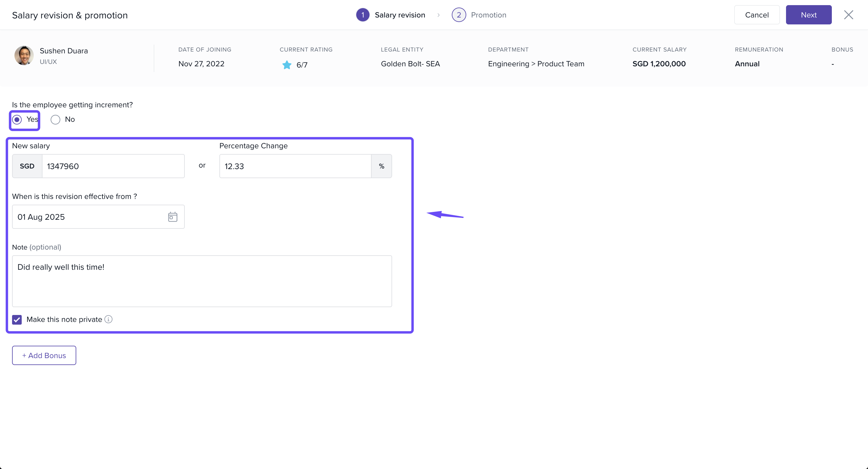Click Sushen Duara's profile photo

coord(24,55)
